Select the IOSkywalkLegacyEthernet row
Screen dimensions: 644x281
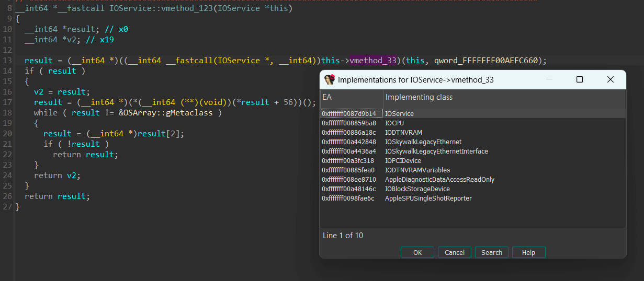click(x=473, y=142)
